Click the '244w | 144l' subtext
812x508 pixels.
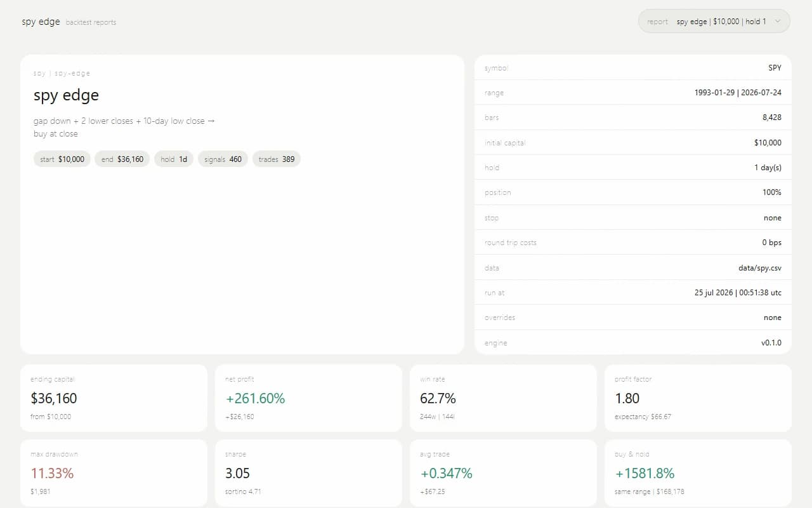438,417
